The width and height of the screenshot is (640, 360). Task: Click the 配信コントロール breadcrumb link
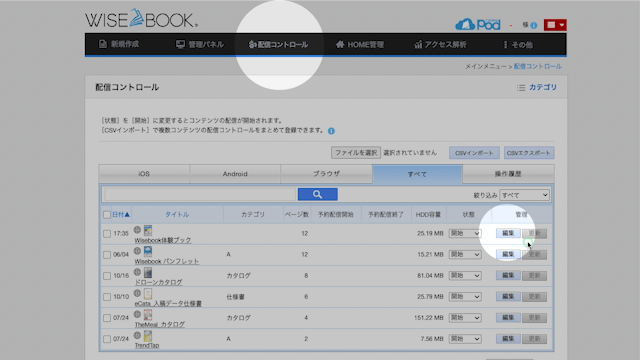coord(538,66)
